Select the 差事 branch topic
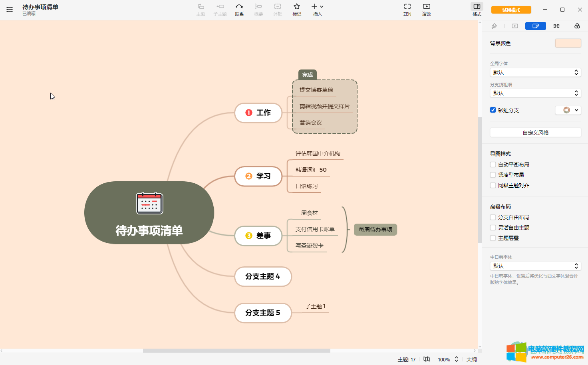The width and height of the screenshot is (588, 365). point(258,236)
